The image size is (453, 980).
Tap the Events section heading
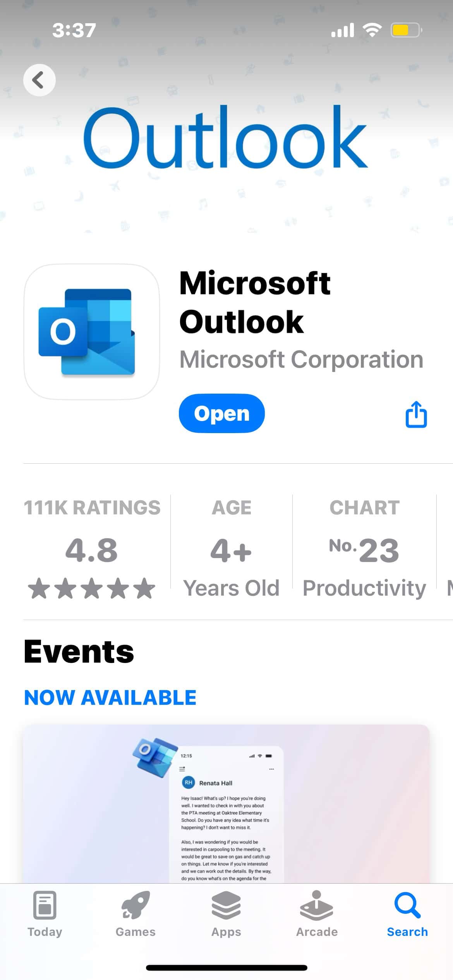[79, 652]
